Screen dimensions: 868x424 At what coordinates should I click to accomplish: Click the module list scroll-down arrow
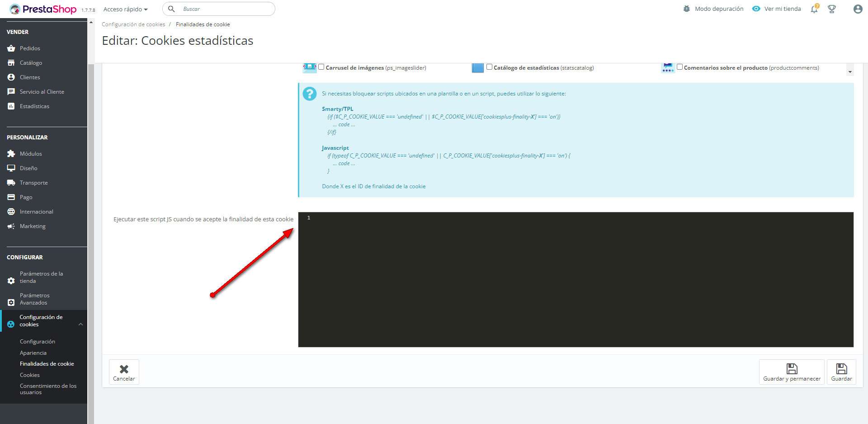[x=850, y=72]
